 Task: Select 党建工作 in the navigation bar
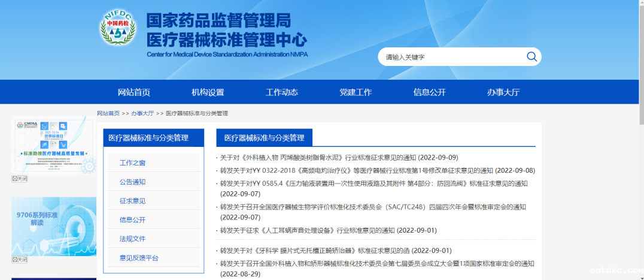pos(356,92)
